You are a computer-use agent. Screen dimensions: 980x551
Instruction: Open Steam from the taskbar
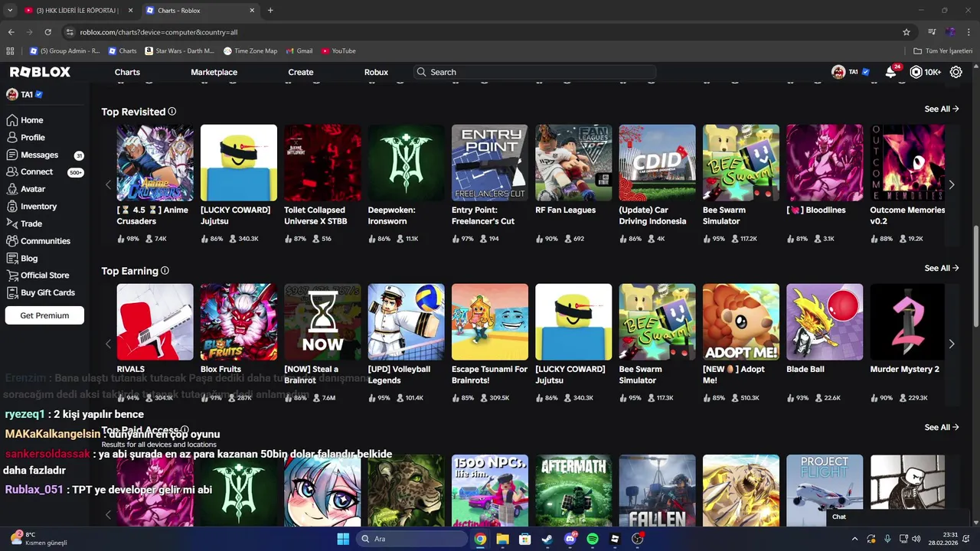547,539
